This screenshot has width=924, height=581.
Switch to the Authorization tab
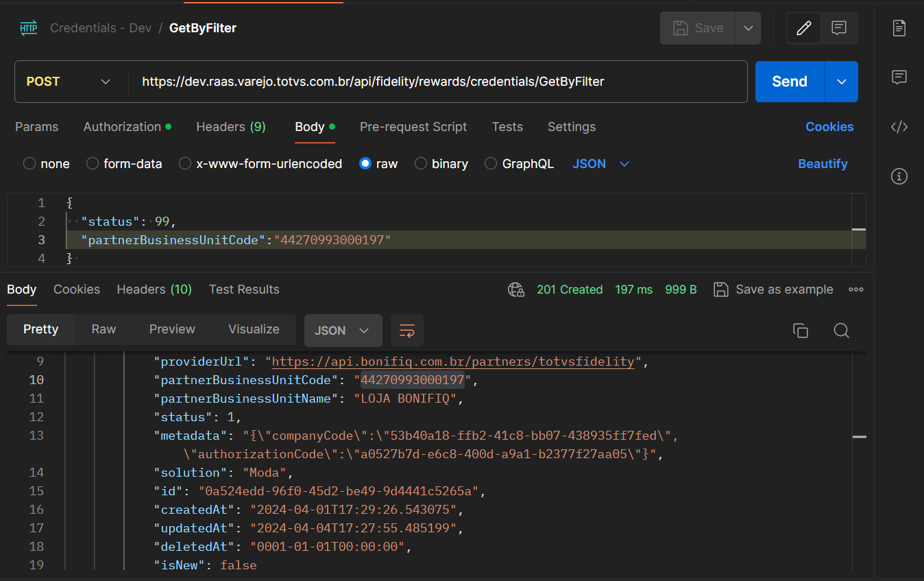point(122,127)
